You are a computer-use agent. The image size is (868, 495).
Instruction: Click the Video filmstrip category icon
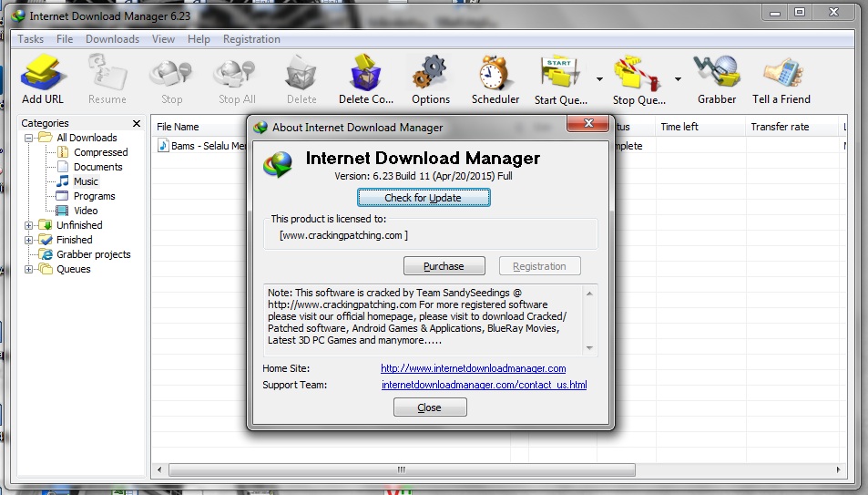tap(63, 211)
